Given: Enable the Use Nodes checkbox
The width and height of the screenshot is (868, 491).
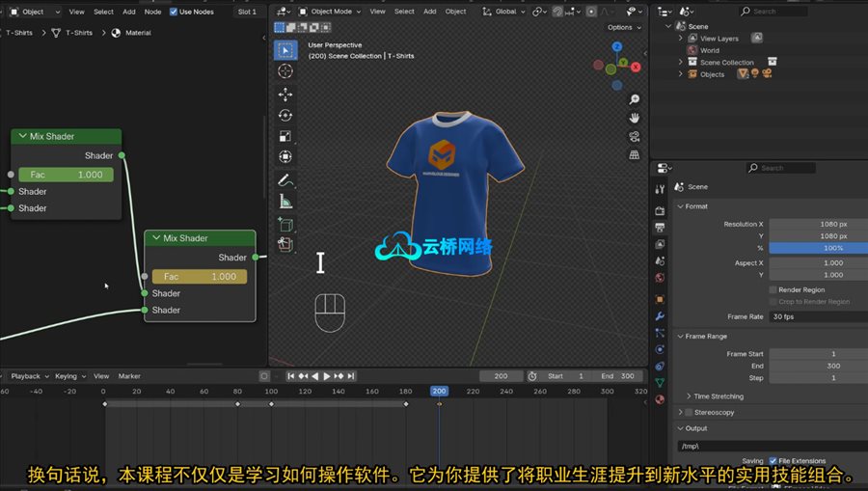Looking at the screenshot, I should (174, 12).
